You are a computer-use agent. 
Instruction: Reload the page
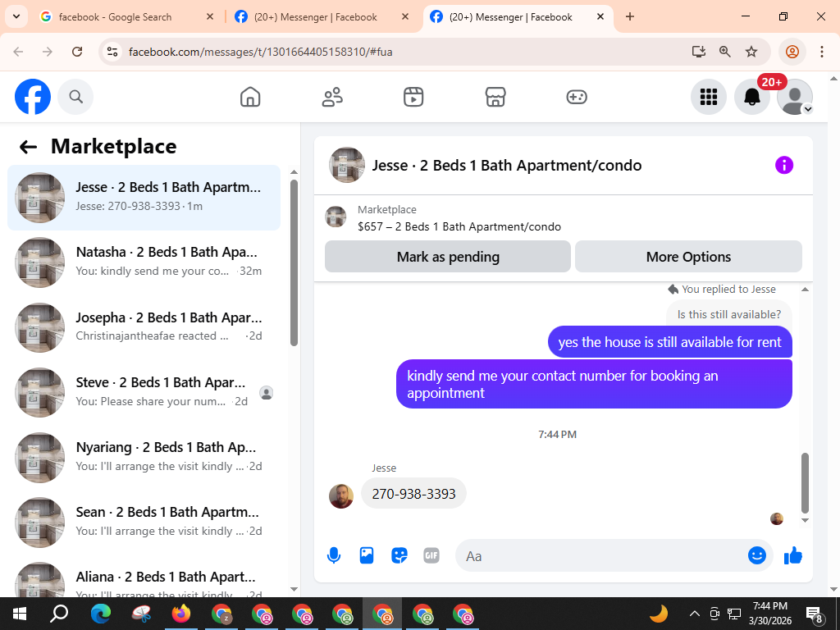[x=77, y=52]
